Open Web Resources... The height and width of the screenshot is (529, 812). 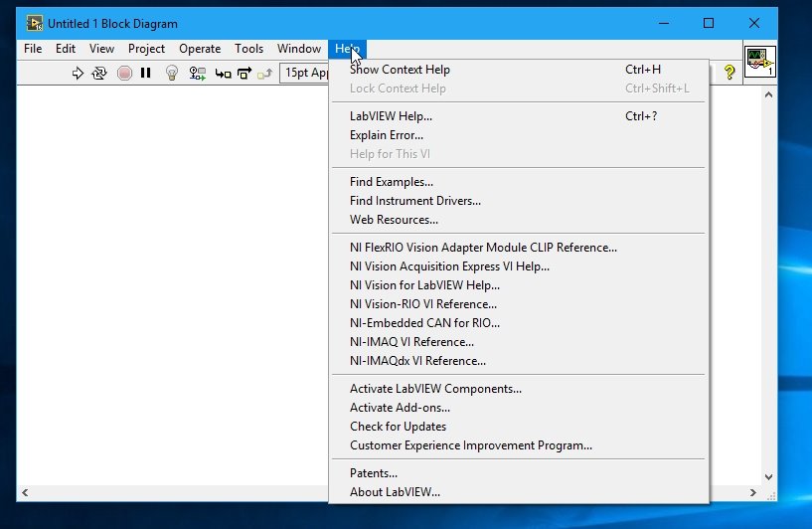[519, 220]
